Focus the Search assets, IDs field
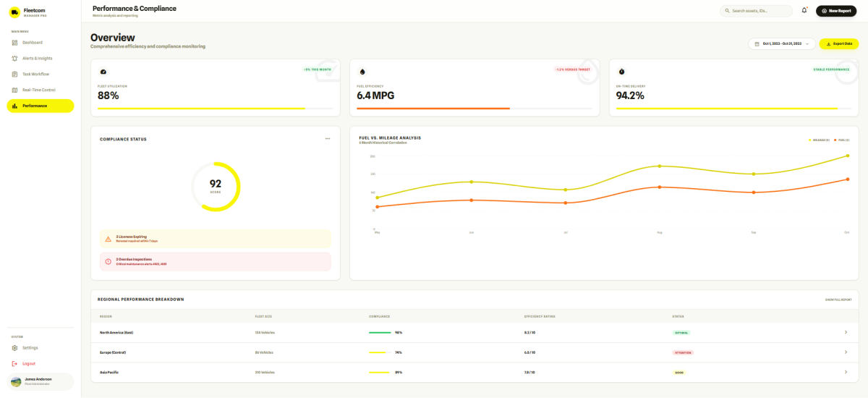 [757, 11]
